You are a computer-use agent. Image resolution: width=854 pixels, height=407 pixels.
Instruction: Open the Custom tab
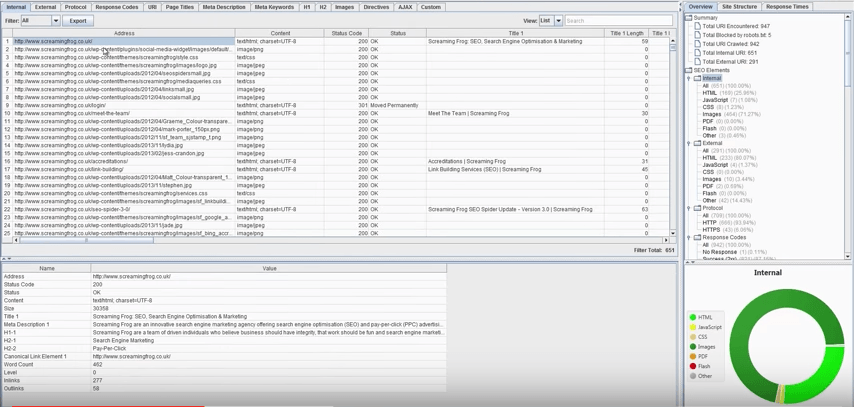(431, 7)
